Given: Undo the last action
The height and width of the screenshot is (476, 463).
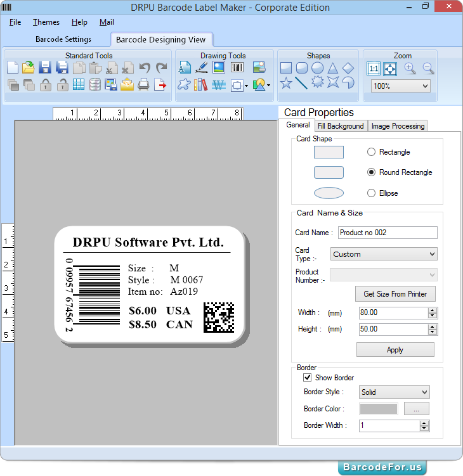Looking at the screenshot, I should pos(145,67).
